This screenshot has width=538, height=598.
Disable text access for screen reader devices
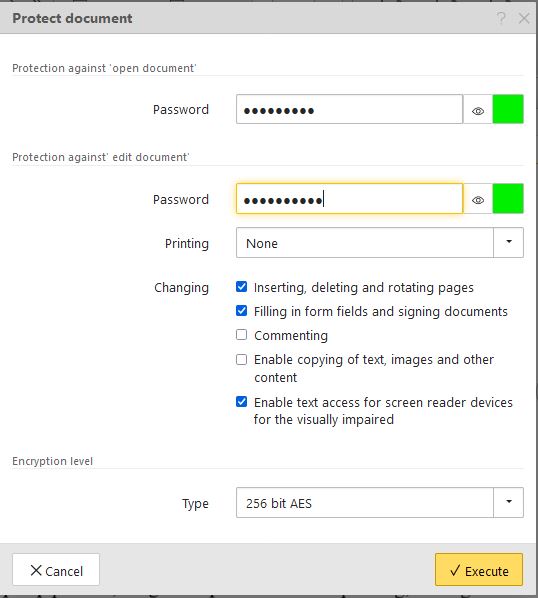[x=241, y=402]
